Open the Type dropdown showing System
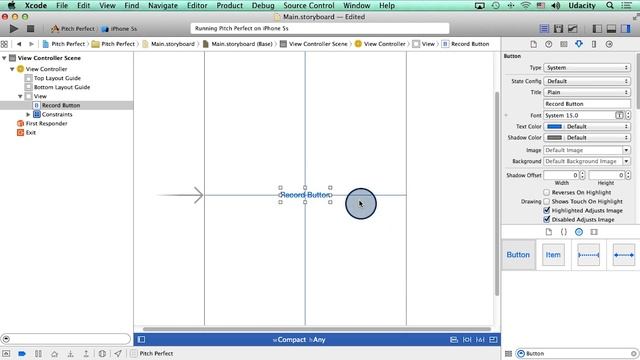Viewport: 640px width, 360px height. pyautogui.click(x=587, y=68)
